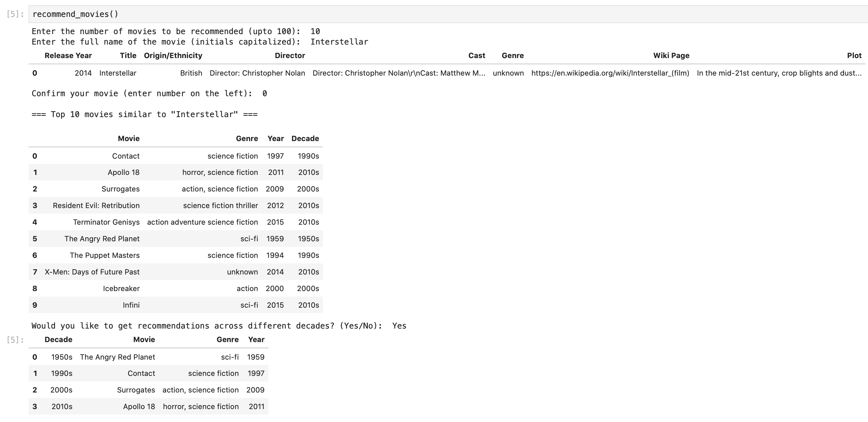Click 'Apollo 18' in the decades table
Screen dimensions: 868x422
pos(139,407)
